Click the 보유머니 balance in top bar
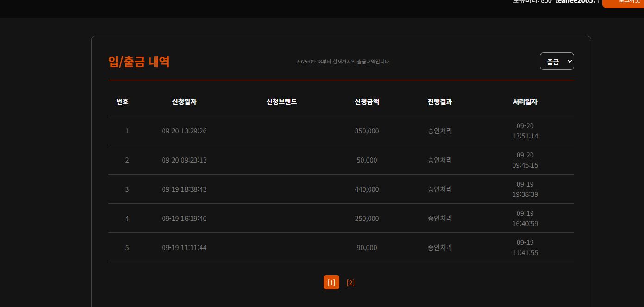Viewport: 644px width, 307px height. coord(531,2)
